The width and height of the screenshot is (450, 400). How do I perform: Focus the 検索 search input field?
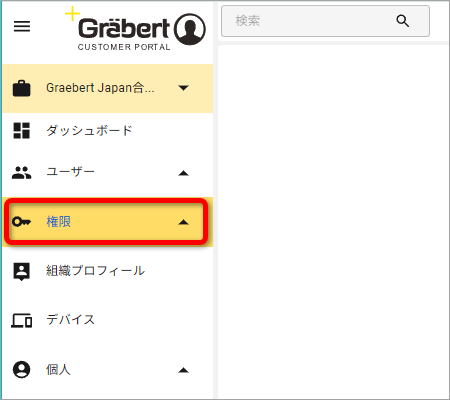pos(325,21)
